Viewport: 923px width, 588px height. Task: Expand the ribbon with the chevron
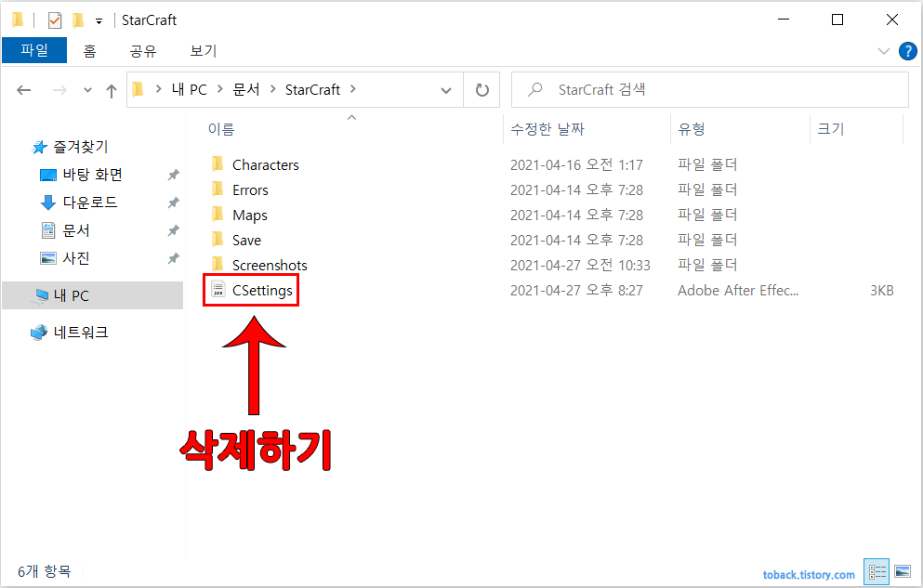(883, 51)
